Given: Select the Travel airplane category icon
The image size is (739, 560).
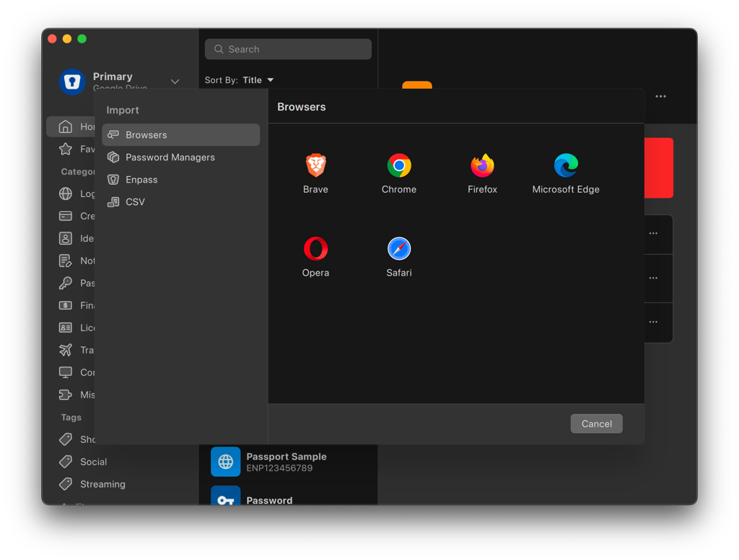Looking at the screenshot, I should 66,350.
